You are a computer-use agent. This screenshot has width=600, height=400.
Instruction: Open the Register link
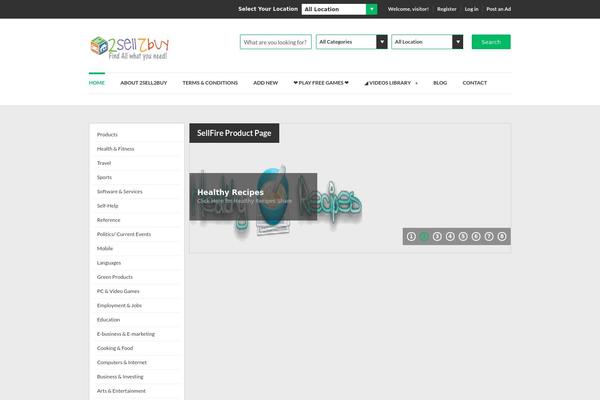[447, 9]
